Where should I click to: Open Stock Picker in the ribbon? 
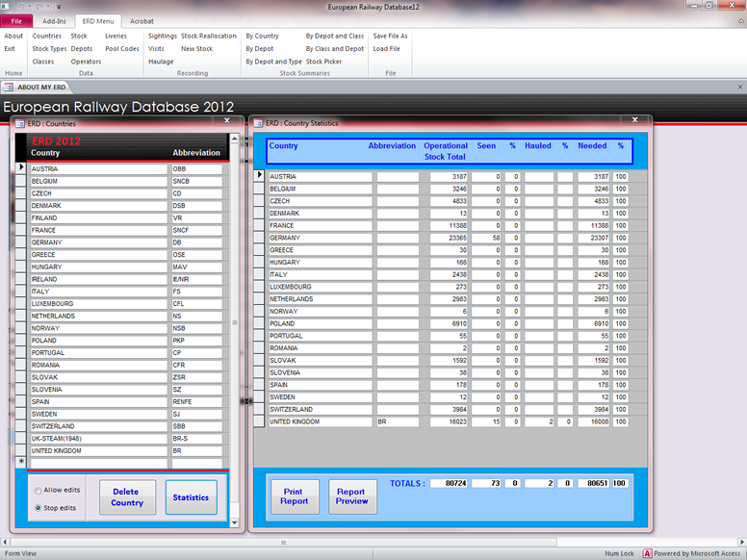point(324,62)
